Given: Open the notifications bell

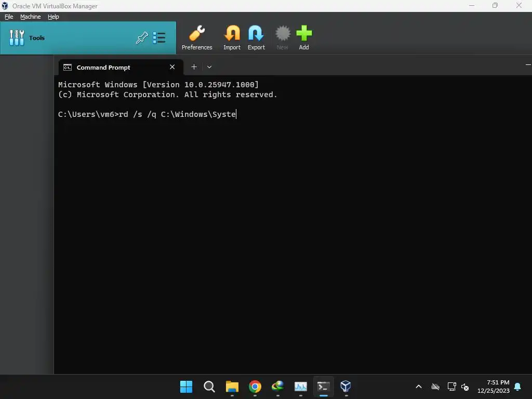Looking at the screenshot, I should [518, 387].
